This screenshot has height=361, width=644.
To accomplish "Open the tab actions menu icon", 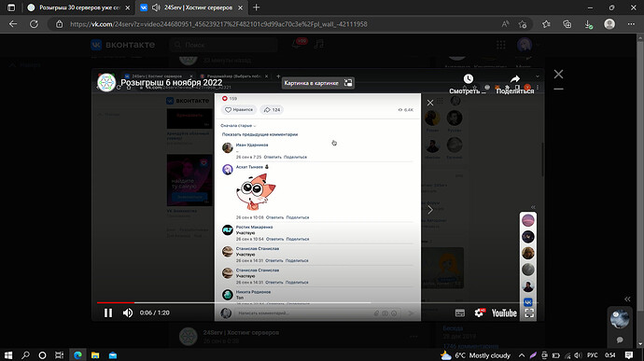I will click(x=11, y=7).
